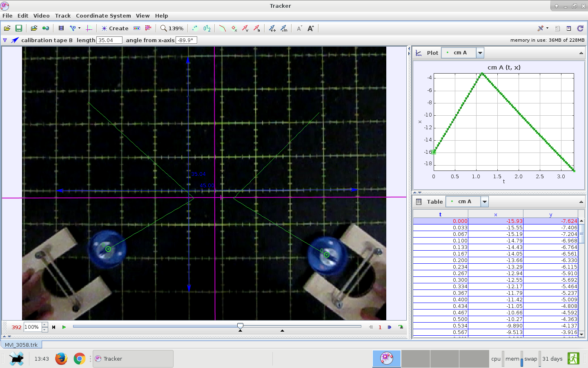
Task: Click the Open file icon
Action: [7, 28]
